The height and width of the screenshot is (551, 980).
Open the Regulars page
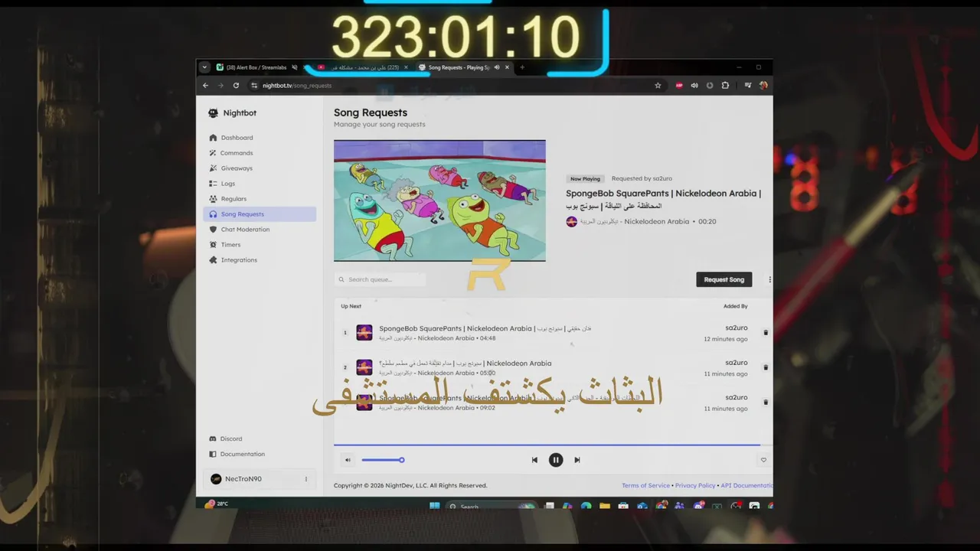(260, 199)
